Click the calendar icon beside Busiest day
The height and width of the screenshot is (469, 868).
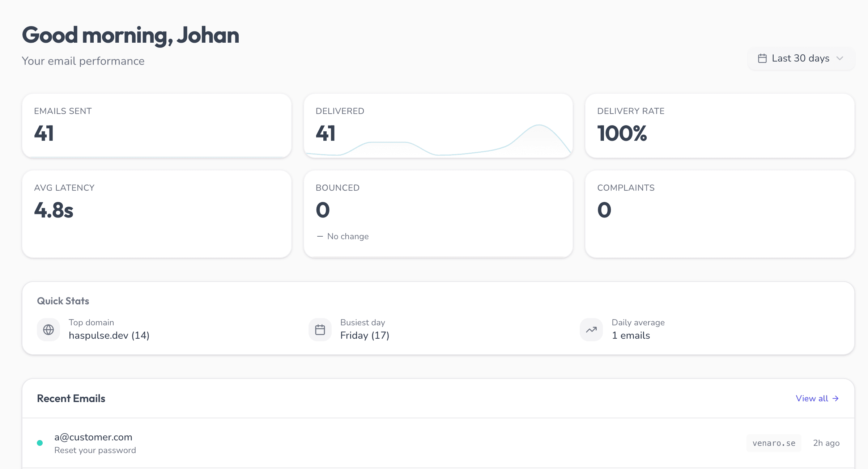[320, 329]
